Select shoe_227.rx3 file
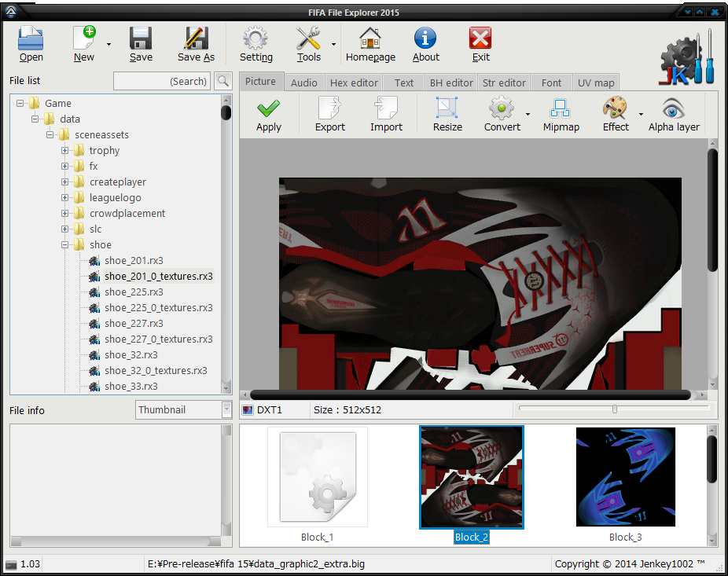 click(x=134, y=324)
